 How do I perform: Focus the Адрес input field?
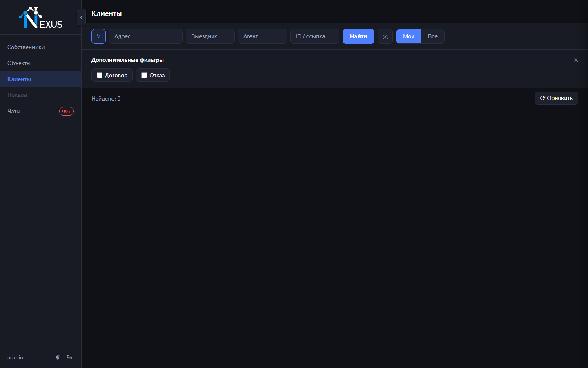[x=146, y=36]
